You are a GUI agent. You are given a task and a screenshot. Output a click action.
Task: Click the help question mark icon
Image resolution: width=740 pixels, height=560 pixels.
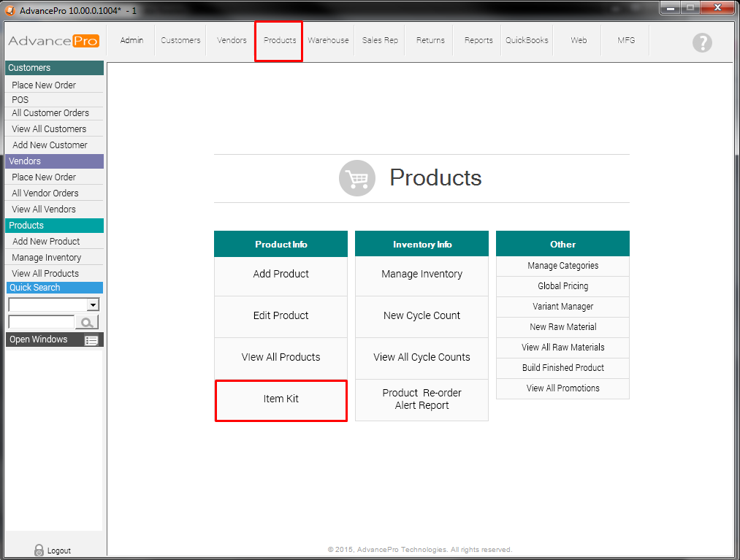click(701, 42)
